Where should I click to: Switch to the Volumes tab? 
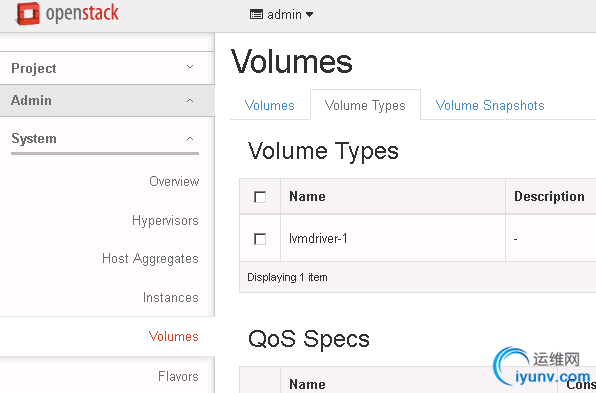pyautogui.click(x=269, y=105)
